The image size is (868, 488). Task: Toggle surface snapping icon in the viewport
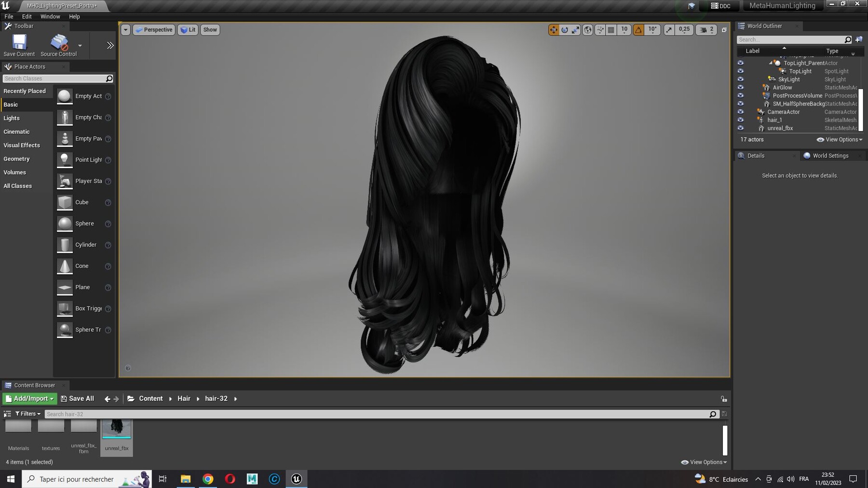[600, 30]
